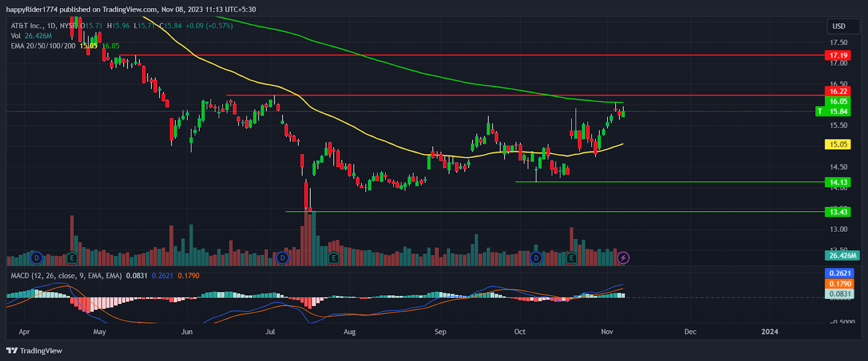Click the May label on time axis
The width and height of the screenshot is (868, 361).
(100, 332)
